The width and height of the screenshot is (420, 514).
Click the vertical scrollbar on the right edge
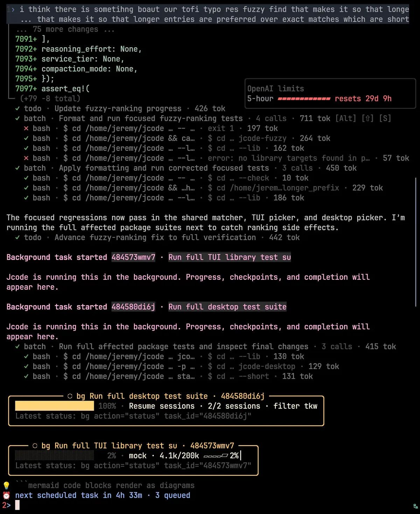pos(416,242)
